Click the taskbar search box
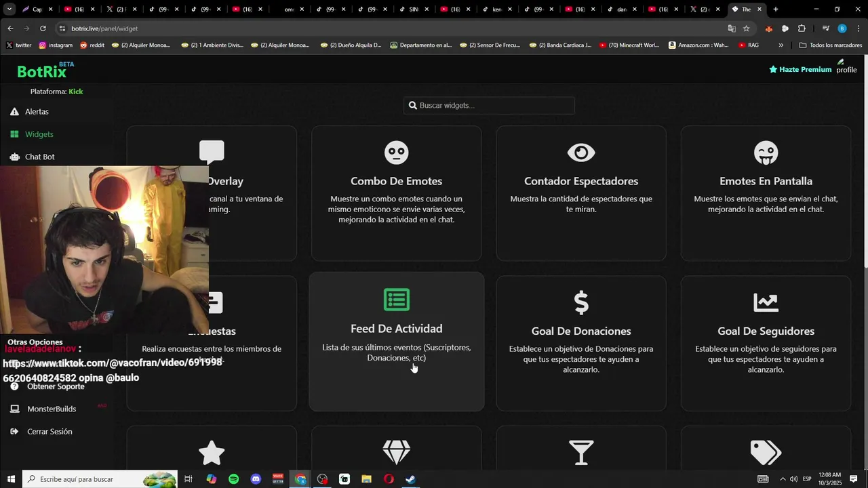 (100, 479)
